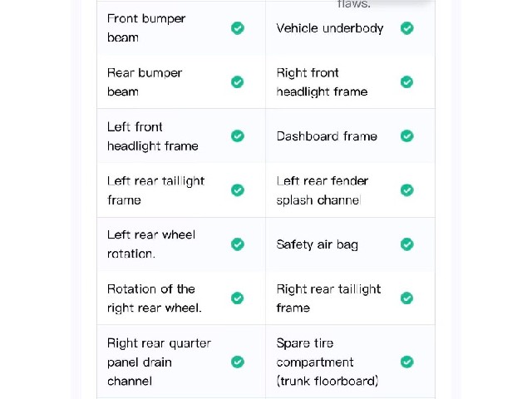The width and height of the screenshot is (532, 399).
Task: Select the Front bumper beam label
Action: tap(146, 27)
